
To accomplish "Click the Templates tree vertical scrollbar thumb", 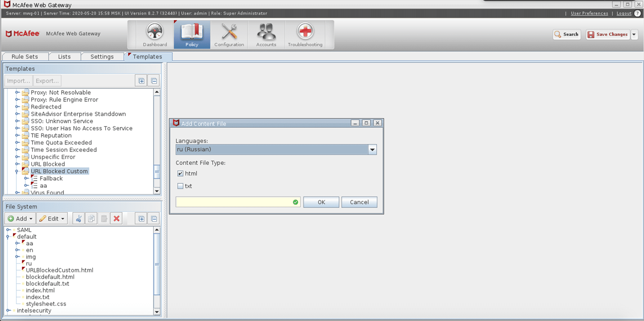I will click(x=157, y=172).
